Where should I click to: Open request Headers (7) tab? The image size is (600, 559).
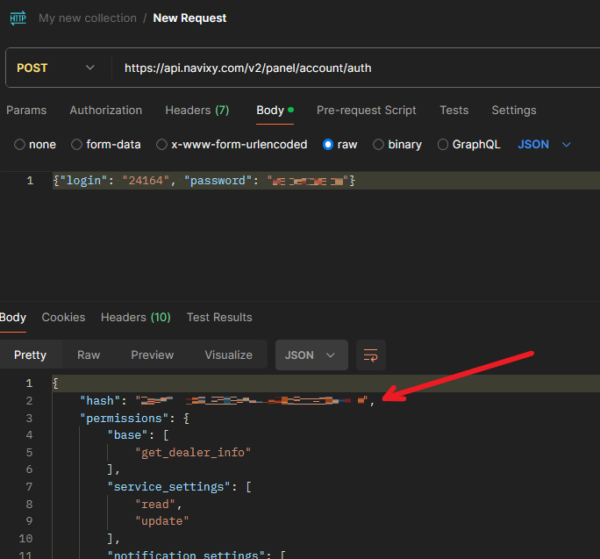click(197, 110)
